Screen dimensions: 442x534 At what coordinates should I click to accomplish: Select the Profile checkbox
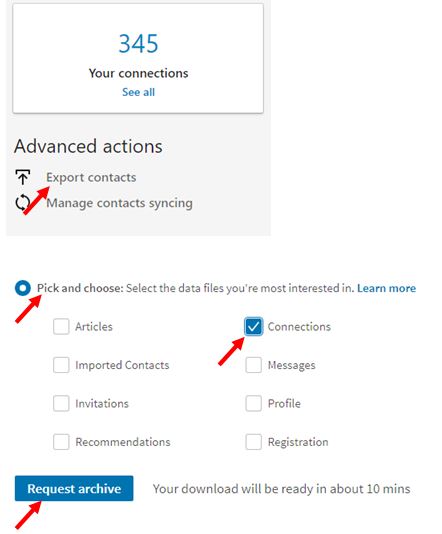(254, 404)
